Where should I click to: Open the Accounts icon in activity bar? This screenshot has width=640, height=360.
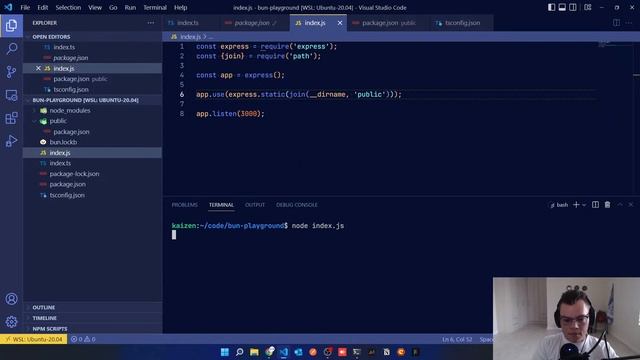(11, 299)
